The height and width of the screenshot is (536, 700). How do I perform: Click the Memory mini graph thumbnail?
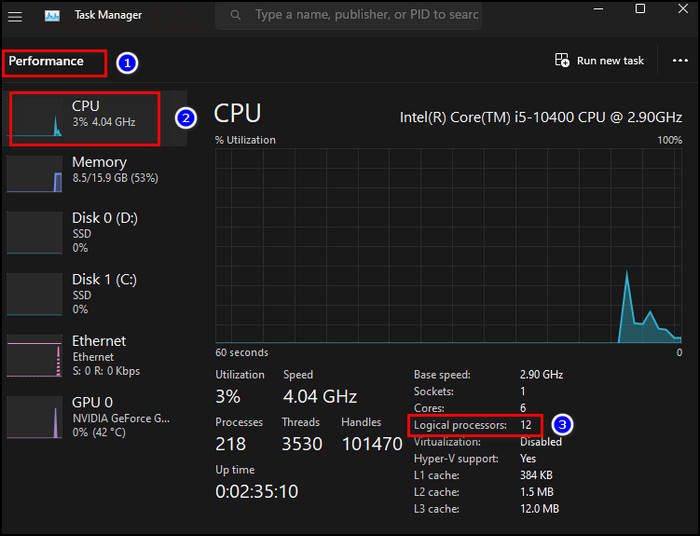(x=34, y=174)
